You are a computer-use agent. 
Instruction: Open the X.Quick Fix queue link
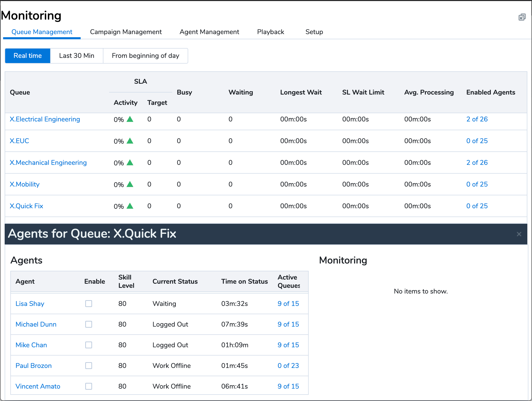point(26,206)
